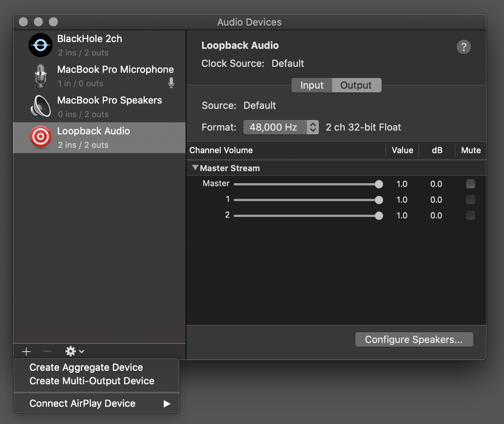Image resolution: width=504 pixels, height=424 pixels.
Task: Select BlackHole 2ch in device list
Action: coord(99,45)
